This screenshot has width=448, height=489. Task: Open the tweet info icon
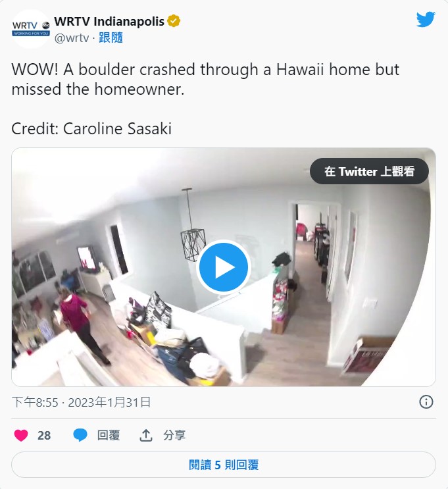point(426,402)
